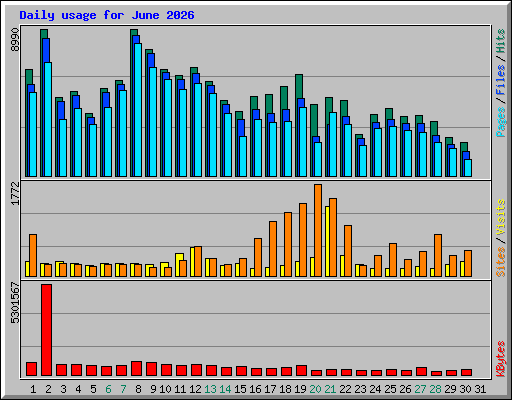The height and width of the screenshot is (400, 512).
Task: Click the cyan pages bar for day 2
Action: click(48, 119)
